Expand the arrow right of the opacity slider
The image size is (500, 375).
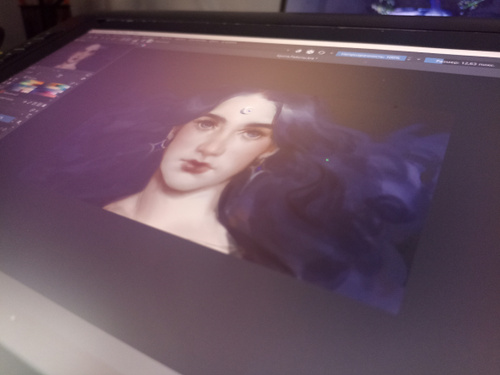pos(410,59)
